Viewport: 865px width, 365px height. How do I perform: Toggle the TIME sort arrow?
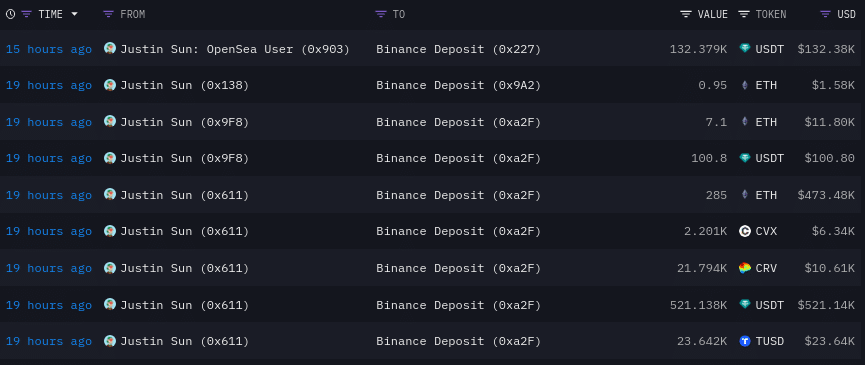(x=74, y=14)
